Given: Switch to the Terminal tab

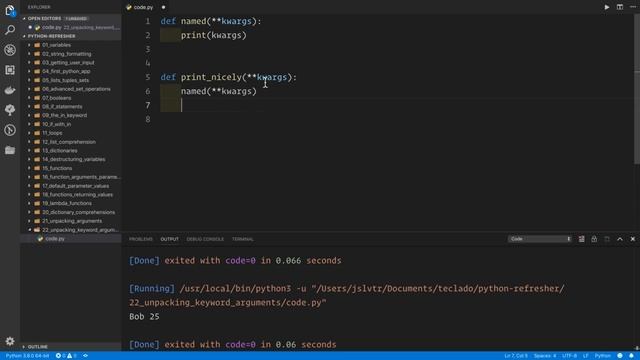Looking at the screenshot, I should coord(243,239).
